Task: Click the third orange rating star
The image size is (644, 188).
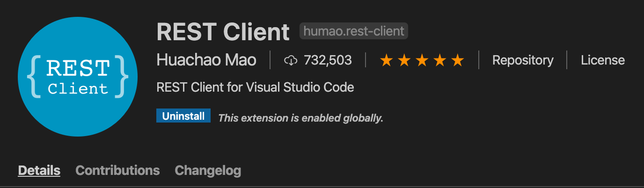Action: 422,60
